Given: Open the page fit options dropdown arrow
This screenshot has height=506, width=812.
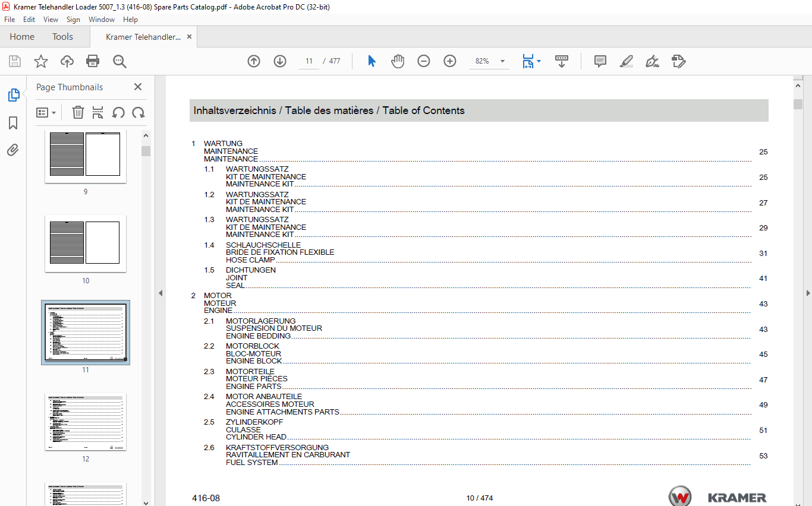Looking at the screenshot, I should (x=539, y=61).
